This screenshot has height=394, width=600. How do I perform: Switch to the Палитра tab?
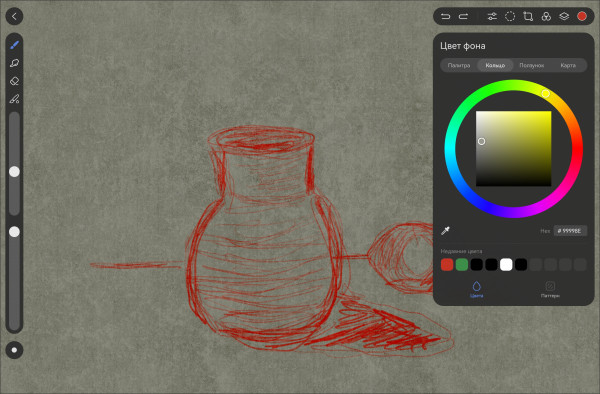pyautogui.click(x=459, y=65)
